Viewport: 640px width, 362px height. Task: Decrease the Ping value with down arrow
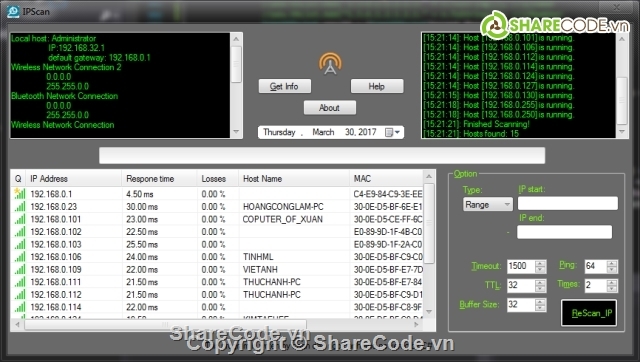612,270
